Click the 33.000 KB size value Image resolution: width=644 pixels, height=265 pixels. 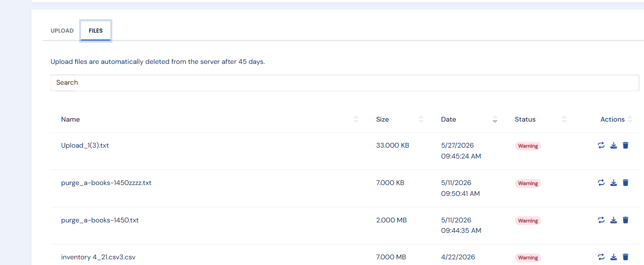coord(393,145)
